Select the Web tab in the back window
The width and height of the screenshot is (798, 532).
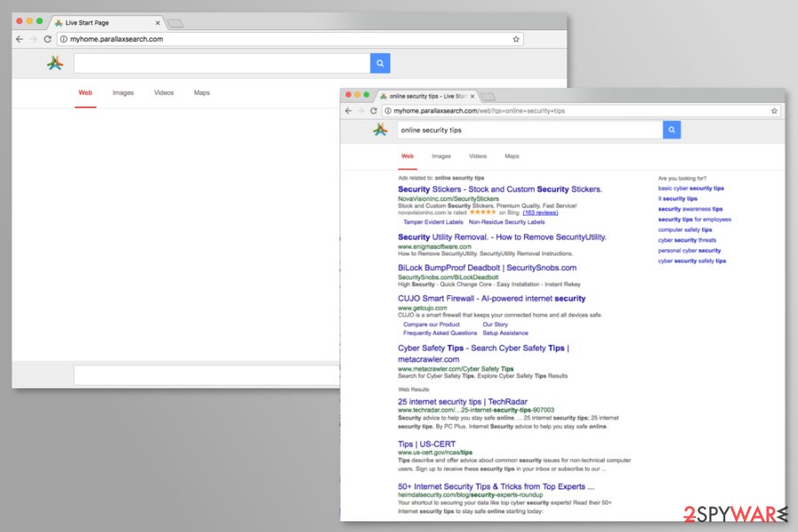pyautogui.click(x=85, y=92)
